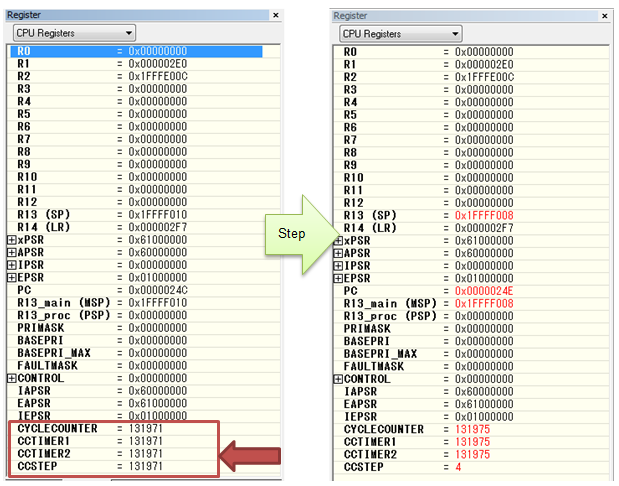Image resolution: width=619 pixels, height=486 pixels.
Task: Select BASEPRI_MAX row in left panel
Action: (144, 353)
